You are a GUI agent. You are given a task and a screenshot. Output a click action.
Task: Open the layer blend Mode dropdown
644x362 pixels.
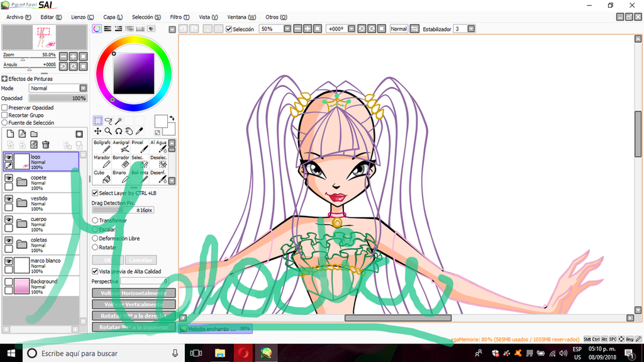tap(83, 88)
